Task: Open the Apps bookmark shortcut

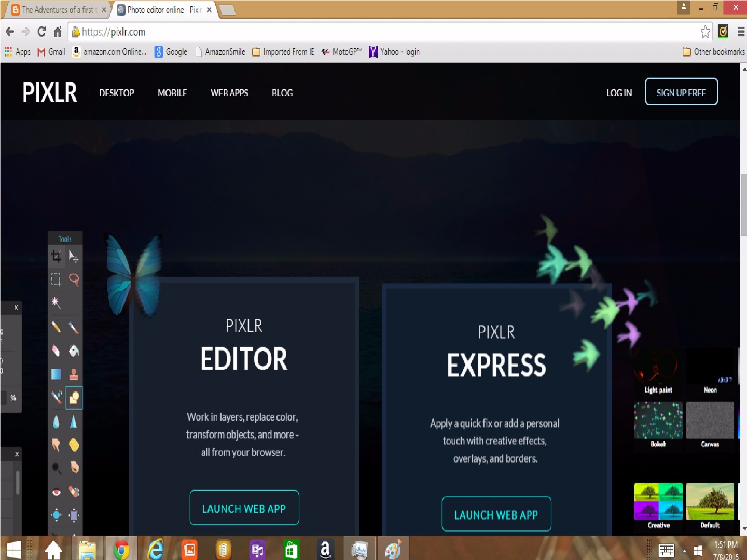Action: (17, 52)
